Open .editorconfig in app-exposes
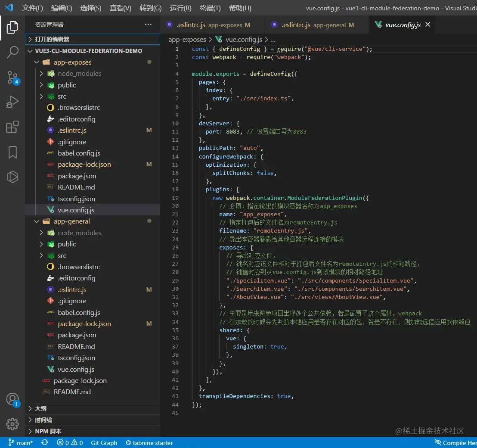The image size is (477, 448). click(x=93, y=119)
